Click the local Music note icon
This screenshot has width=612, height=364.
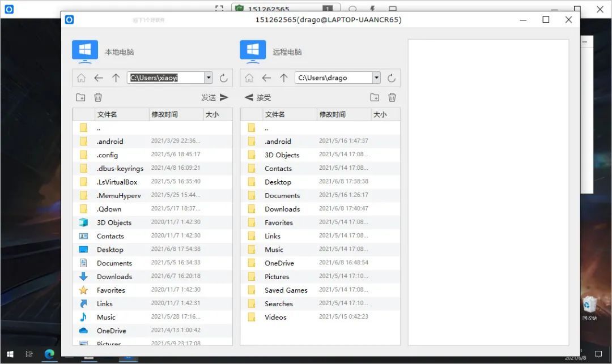(x=83, y=317)
